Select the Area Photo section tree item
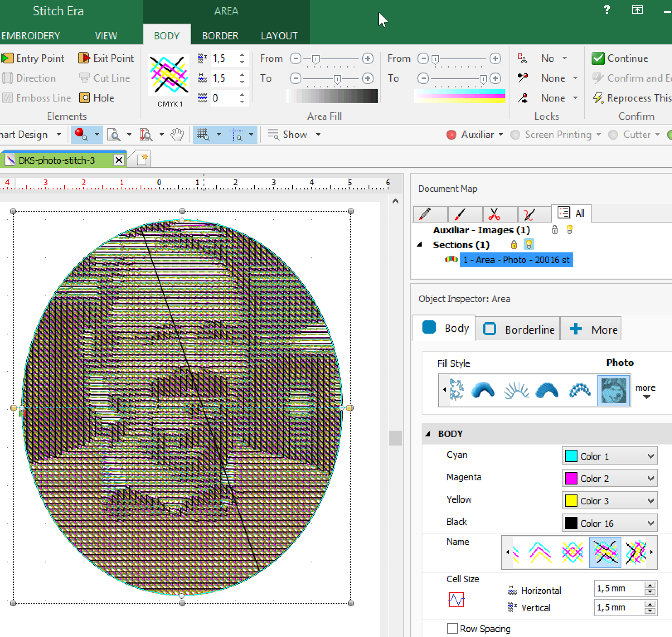The width and height of the screenshot is (672, 637). (x=516, y=260)
